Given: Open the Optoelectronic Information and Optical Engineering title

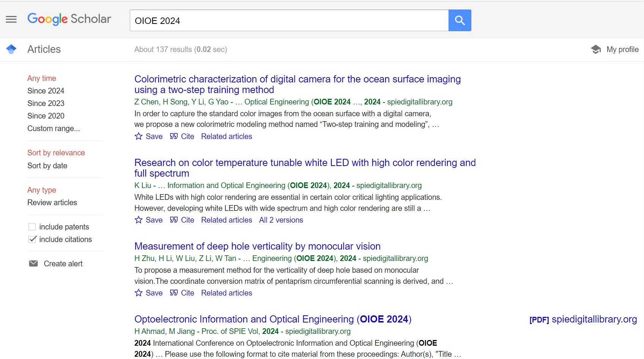Looking at the screenshot, I should point(273,319).
